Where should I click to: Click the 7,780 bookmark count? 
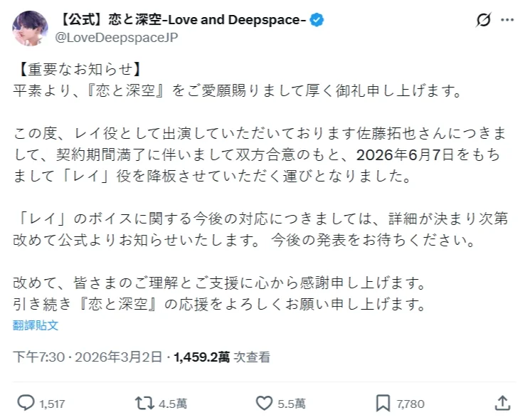410,404
